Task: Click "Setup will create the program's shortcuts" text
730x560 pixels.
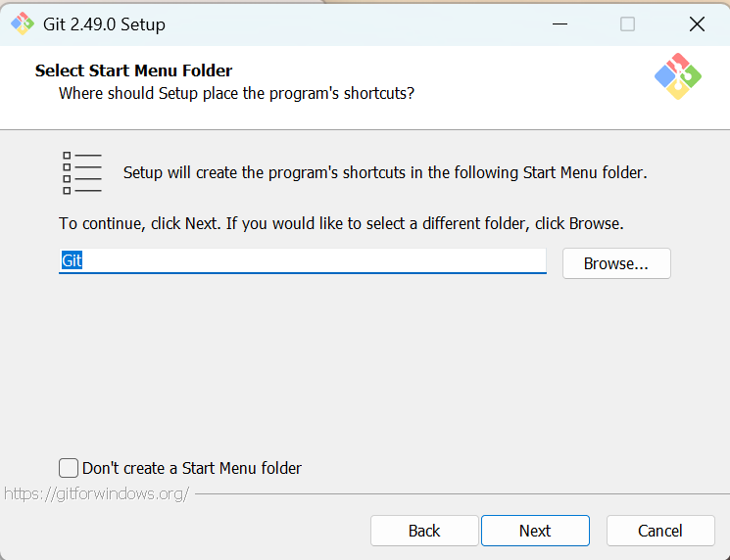Action: (x=385, y=172)
